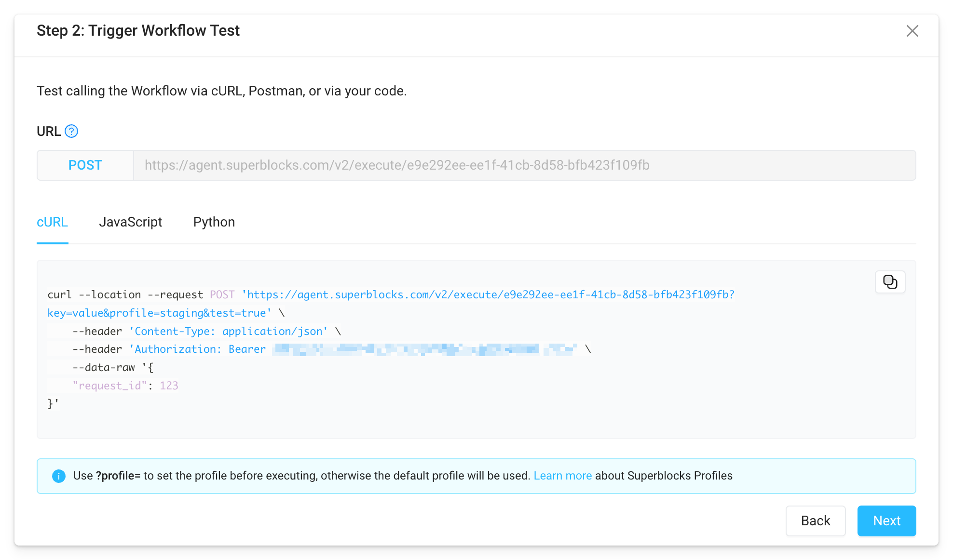Switch to the Python tab
The image size is (953, 560).
214,222
